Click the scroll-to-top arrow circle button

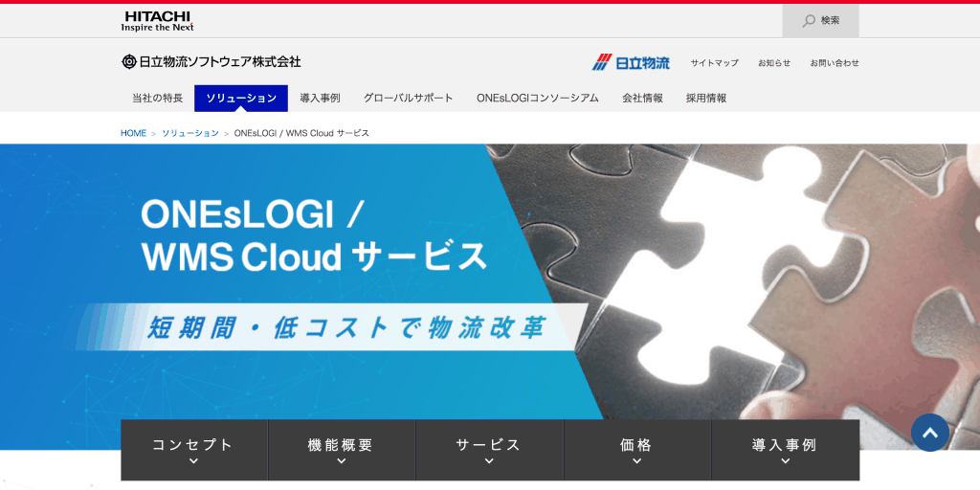[x=929, y=433]
